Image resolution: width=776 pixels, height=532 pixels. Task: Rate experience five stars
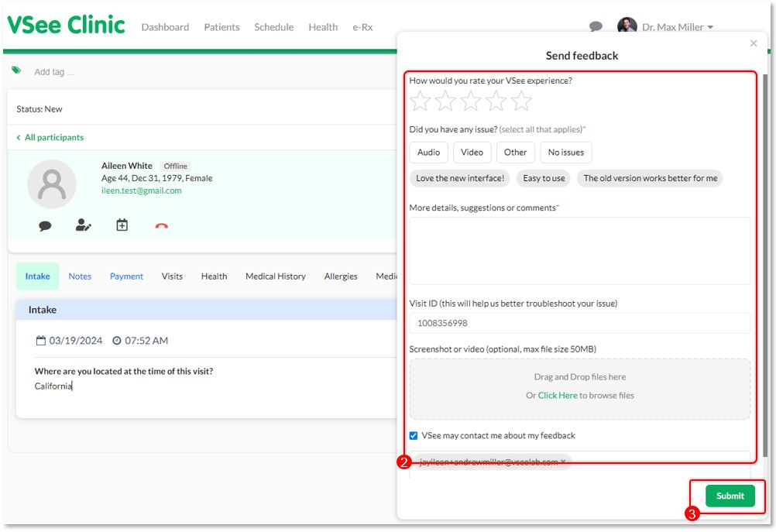point(521,101)
